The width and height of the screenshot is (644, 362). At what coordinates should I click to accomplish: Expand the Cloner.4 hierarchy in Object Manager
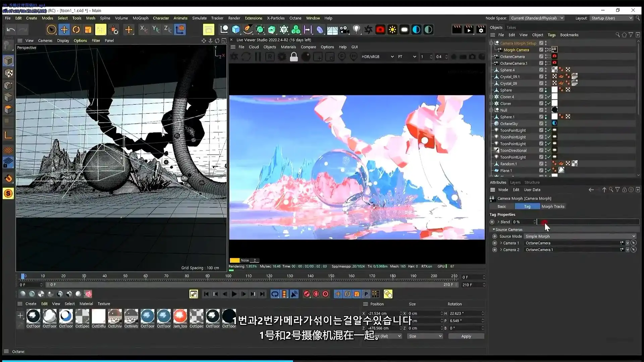click(x=491, y=97)
